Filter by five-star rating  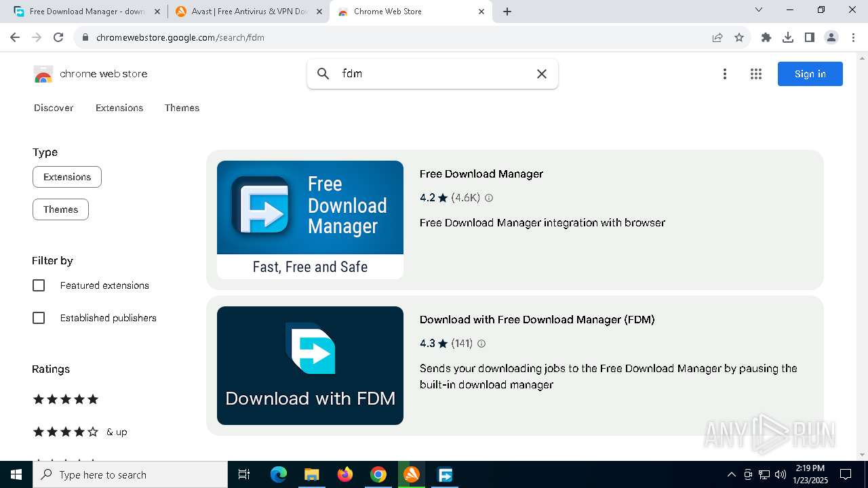click(x=66, y=399)
